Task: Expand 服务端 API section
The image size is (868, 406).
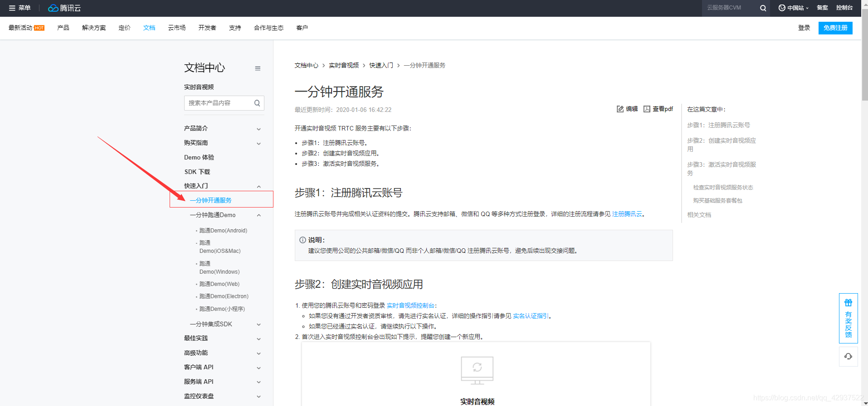Action: pyautogui.click(x=258, y=382)
